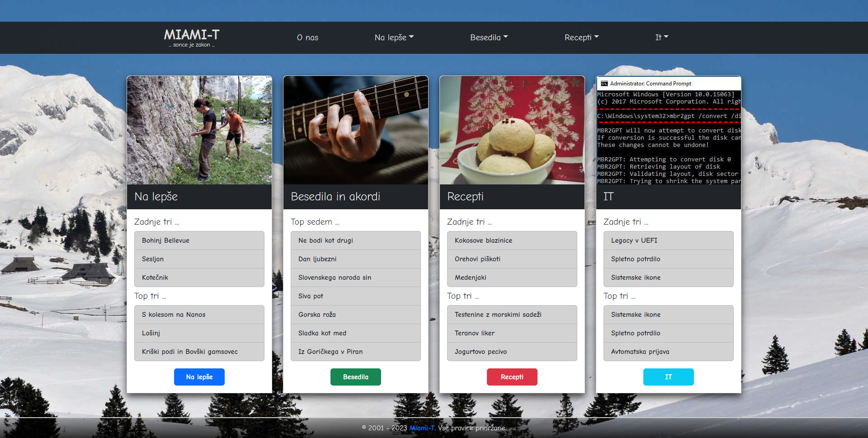Image resolution: width=868 pixels, height=438 pixels.
Task: Open Sladka kot med song
Action: [356, 333]
